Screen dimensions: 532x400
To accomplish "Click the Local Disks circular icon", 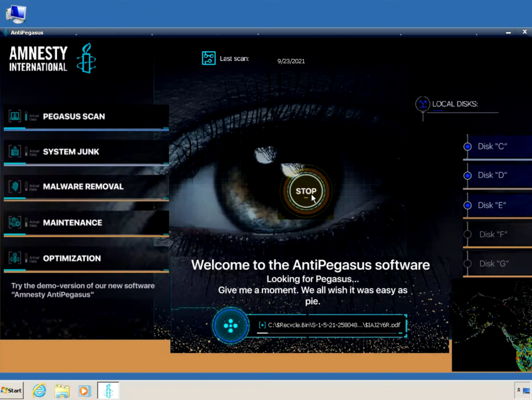I will point(423,104).
